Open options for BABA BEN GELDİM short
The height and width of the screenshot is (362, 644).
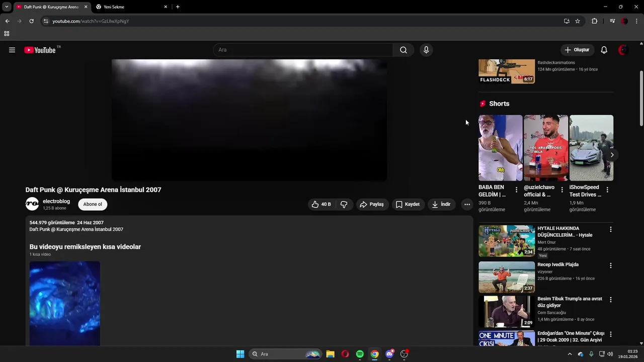pyautogui.click(x=516, y=190)
